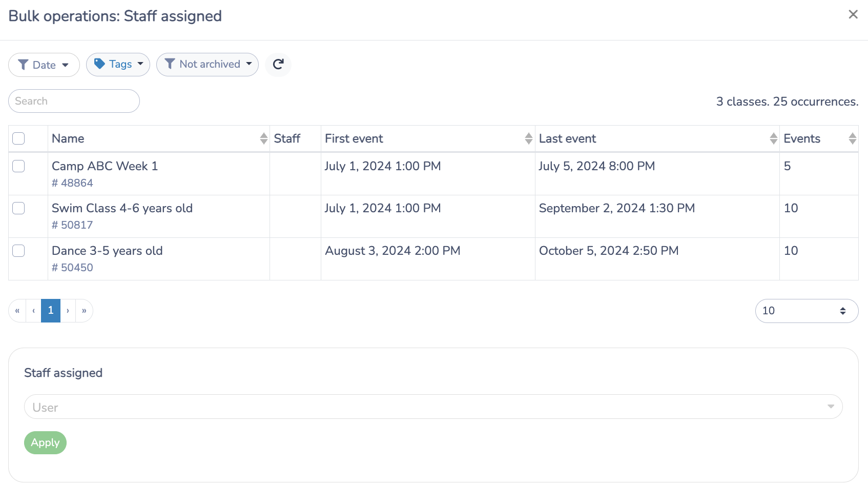Click class ID # 48864
The image size is (868, 484).
pos(72,183)
